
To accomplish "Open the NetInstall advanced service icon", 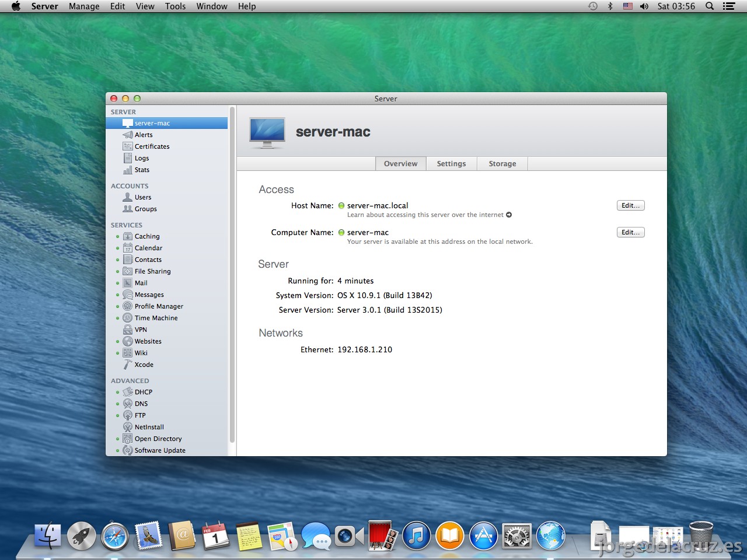I will pos(128,427).
